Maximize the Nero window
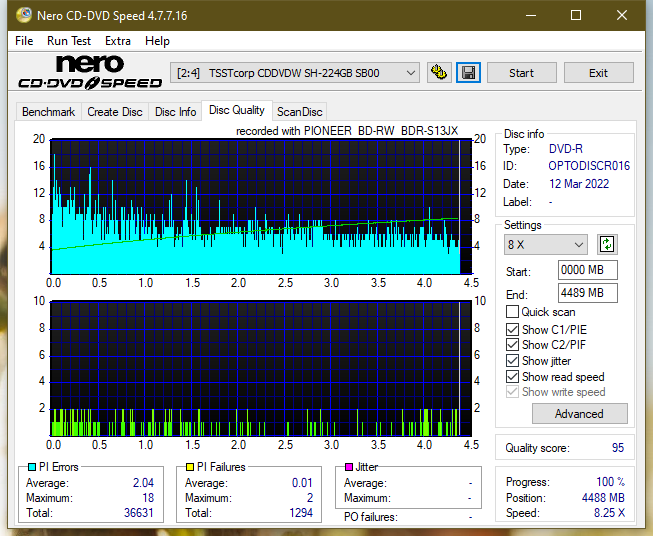The width and height of the screenshot is (653, 536). [576, 15]
